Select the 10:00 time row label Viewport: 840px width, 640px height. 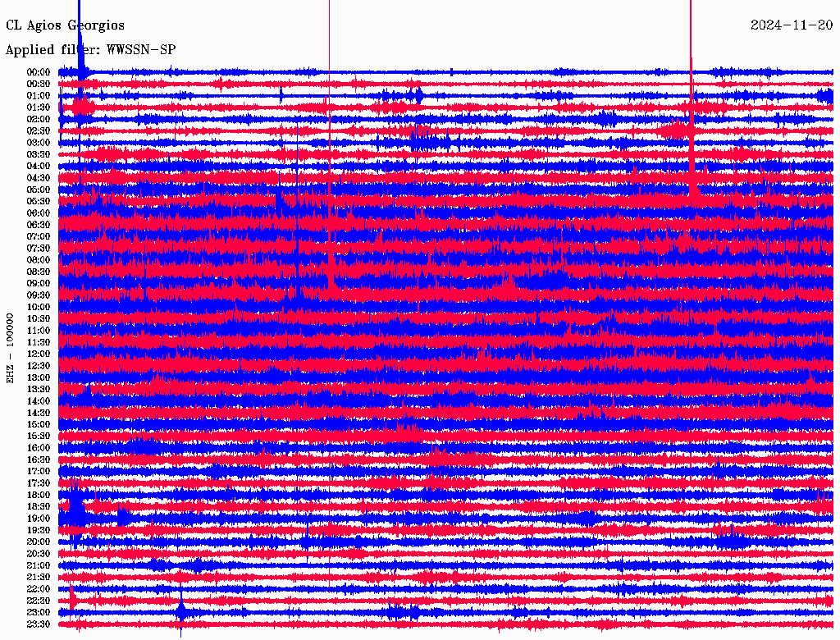click(39, 308)
